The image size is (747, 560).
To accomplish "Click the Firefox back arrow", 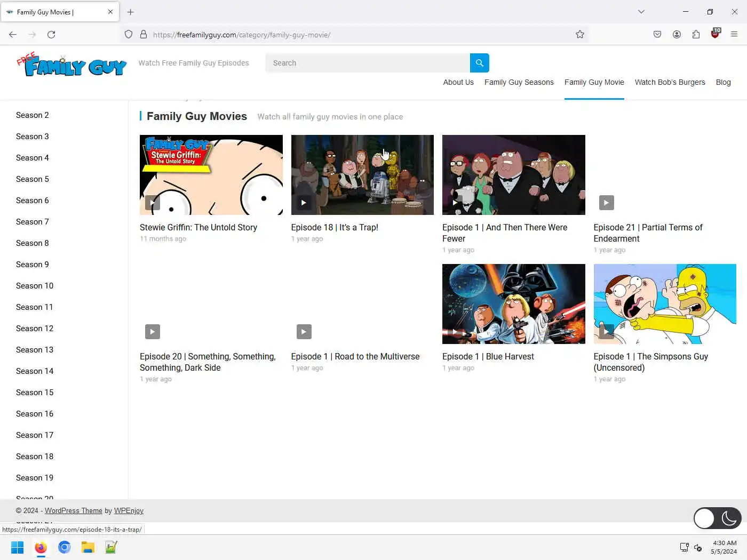I will point(13,35).
